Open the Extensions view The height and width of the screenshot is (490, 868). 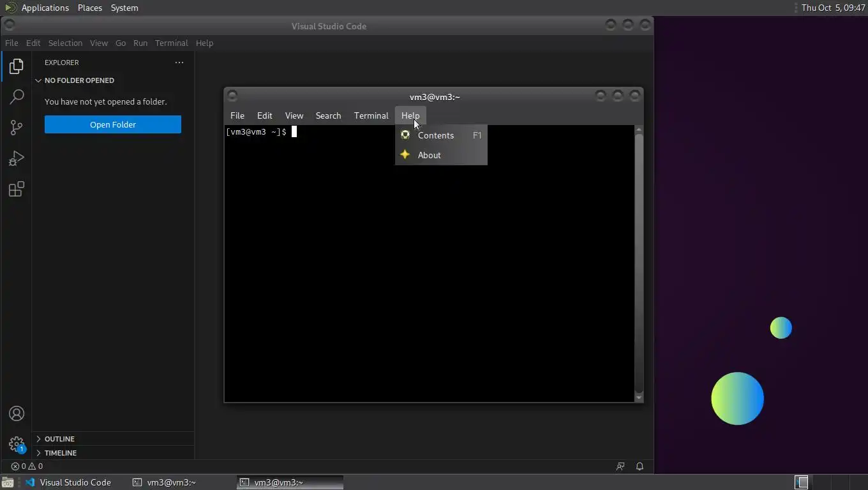(17, 189)
